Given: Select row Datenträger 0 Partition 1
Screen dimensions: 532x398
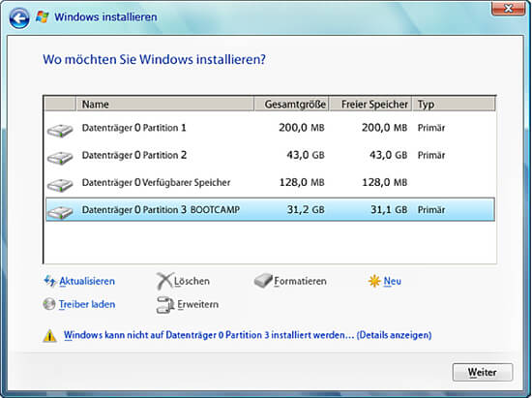Looking at the screenshot, I should tap(270, 128).
